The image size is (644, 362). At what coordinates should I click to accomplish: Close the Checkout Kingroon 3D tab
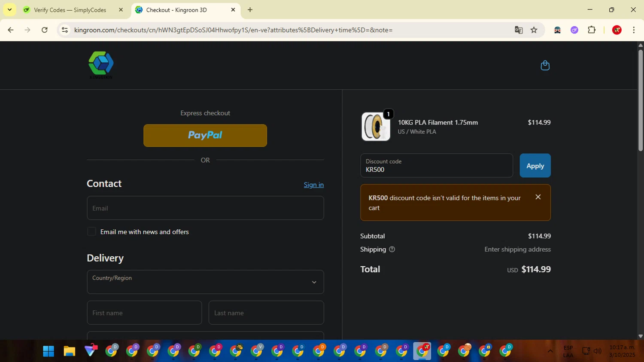coord(233,10)
